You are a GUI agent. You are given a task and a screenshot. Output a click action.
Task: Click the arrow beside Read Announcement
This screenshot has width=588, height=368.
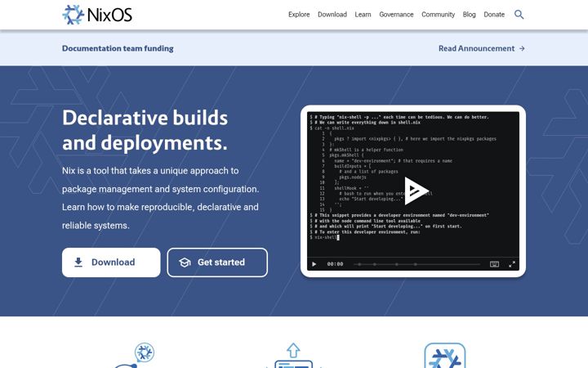522,48
